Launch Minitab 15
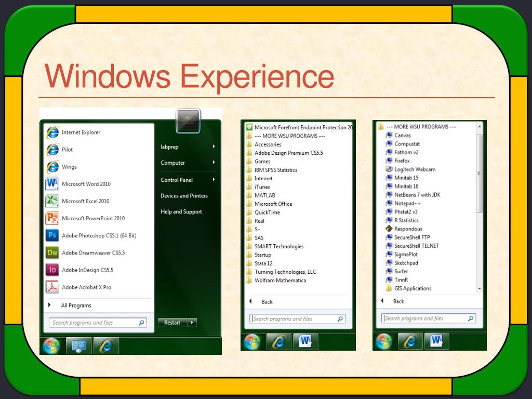Viewport: 532px width, 399px height. point(402,178)
